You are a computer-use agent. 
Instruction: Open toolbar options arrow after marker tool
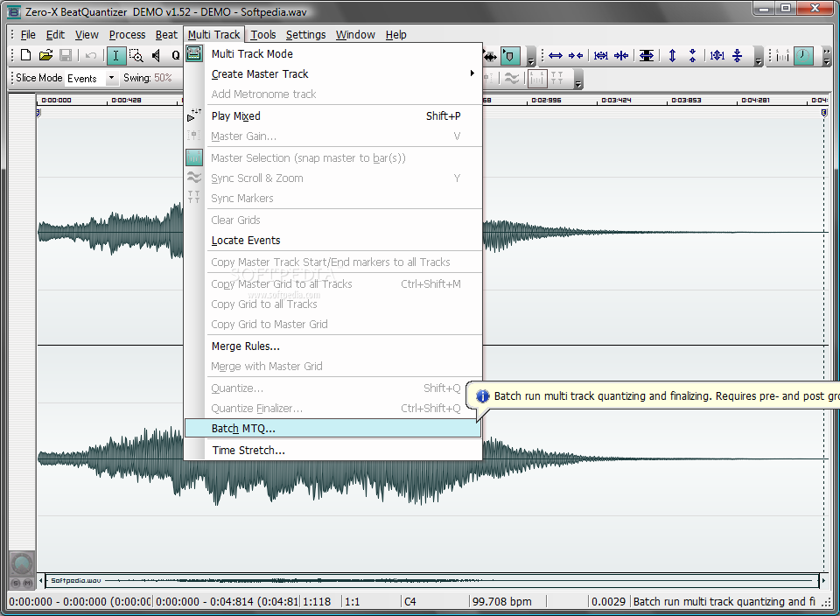pos(530,57)
